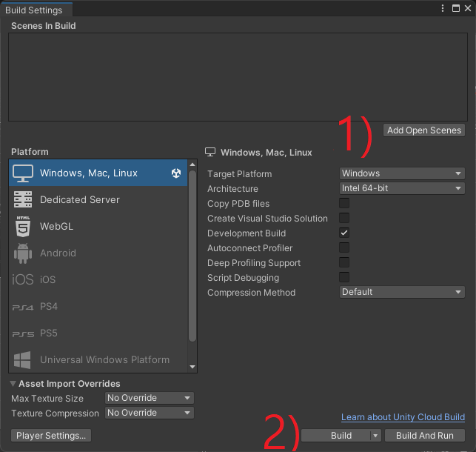Screen dimensions: 476x452
Task: Click the Build And Run button
Action: point(425,436)
